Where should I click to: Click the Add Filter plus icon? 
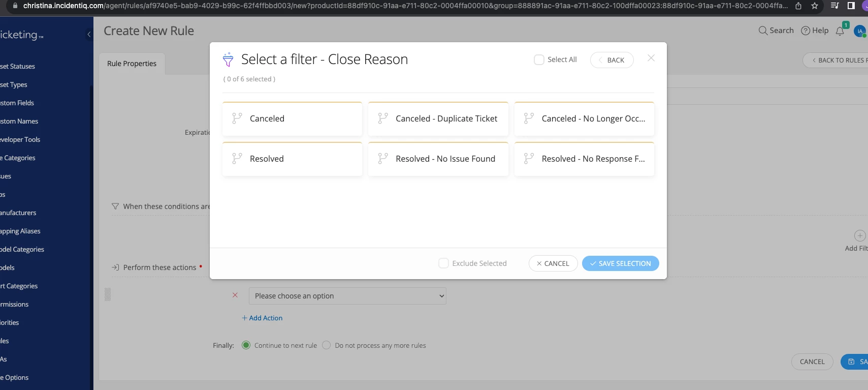[x=860, y=235]
